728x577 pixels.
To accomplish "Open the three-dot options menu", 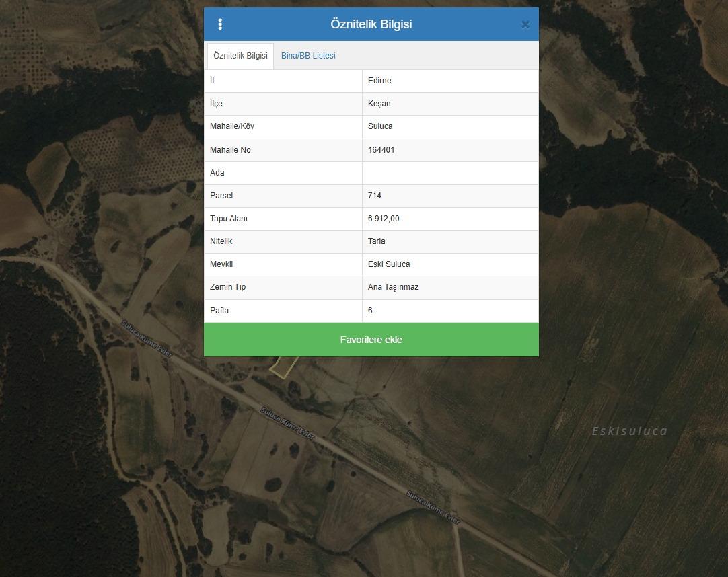I will (220, 24).
